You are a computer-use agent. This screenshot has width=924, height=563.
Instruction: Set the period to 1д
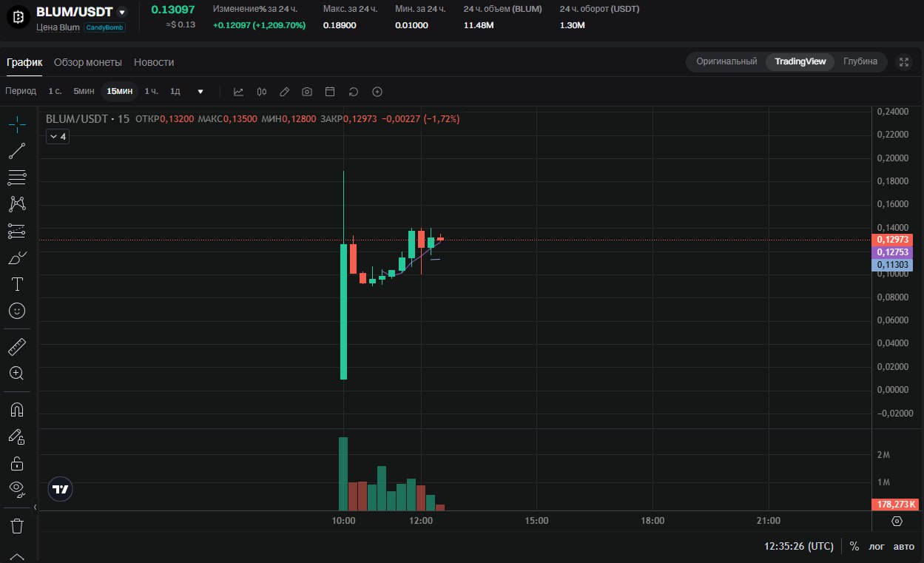pyautogui.click(x=175, y=91)
